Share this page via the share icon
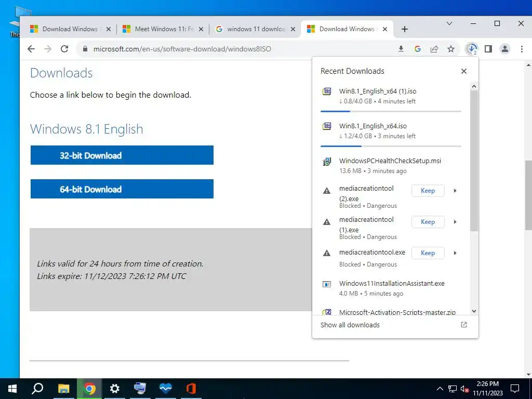Viewport: 532px width, 399px height. pos(434,49)
